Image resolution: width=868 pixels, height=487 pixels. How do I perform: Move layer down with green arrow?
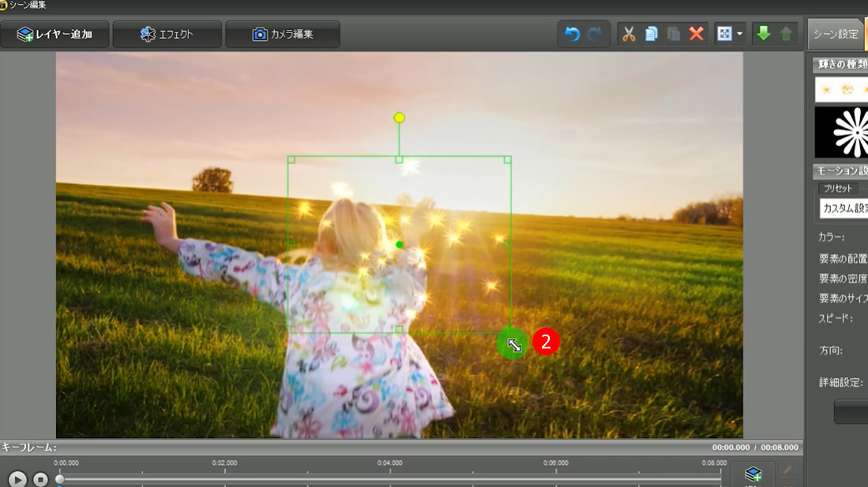click(x=763, y=34)
